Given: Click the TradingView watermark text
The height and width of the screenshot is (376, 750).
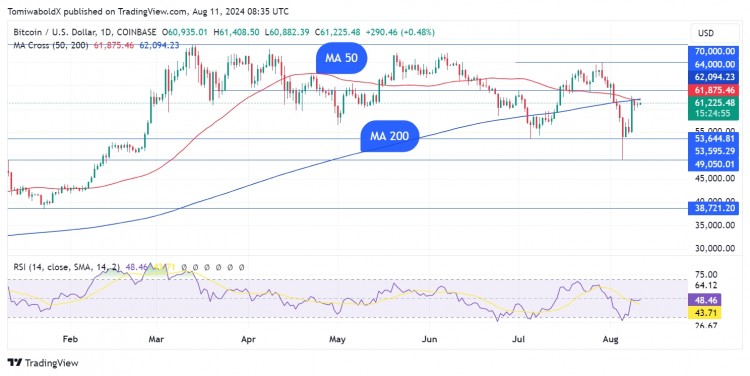Looking at the screenshot, I should pyautogui.click(x=51, y=363).
